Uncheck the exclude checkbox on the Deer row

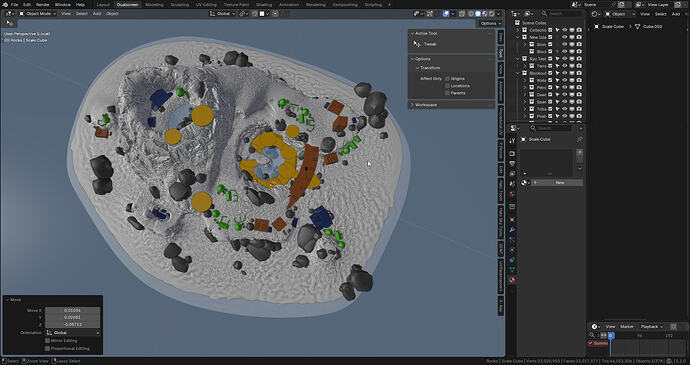point(550,95)
